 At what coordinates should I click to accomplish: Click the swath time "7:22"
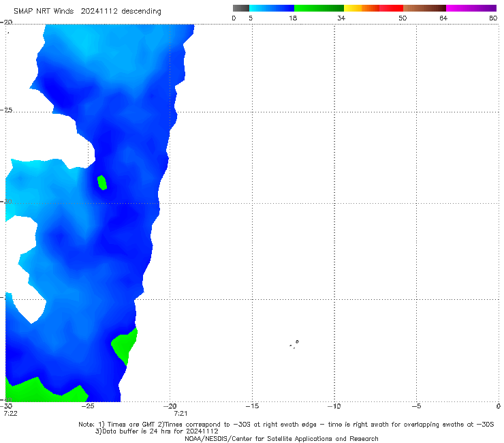point(10,414)
